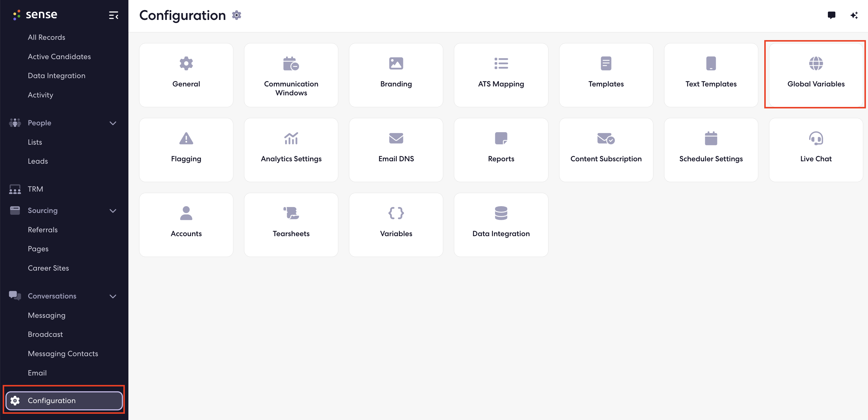Click the People group icon in sidebar
Screen dimensions: 868x420
15,123
